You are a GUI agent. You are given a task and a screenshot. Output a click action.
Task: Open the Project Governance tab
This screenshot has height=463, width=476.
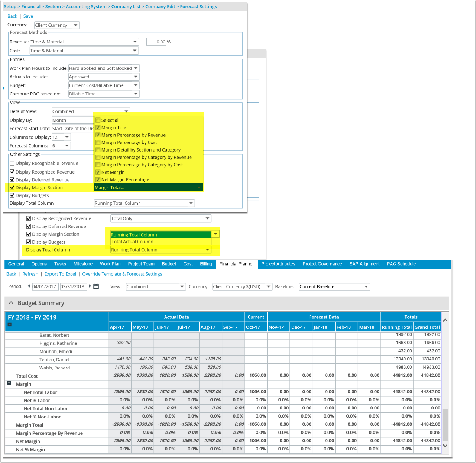322,264
